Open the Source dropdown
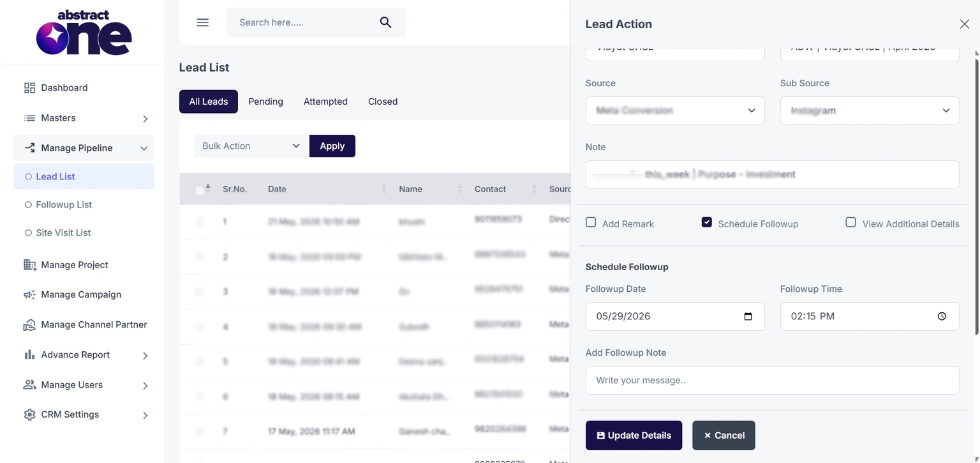Image resolution: width=980 pixels, height=463 pixels. 675,110
